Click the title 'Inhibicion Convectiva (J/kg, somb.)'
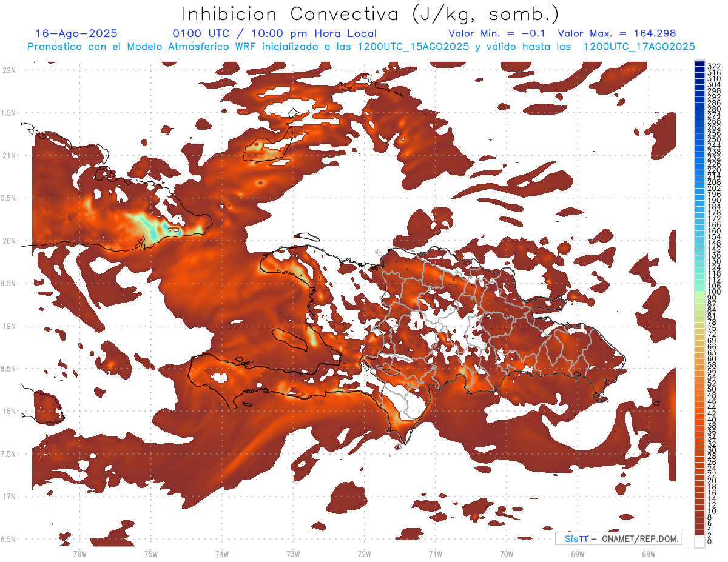728x562 pixels. click(371, 13)
